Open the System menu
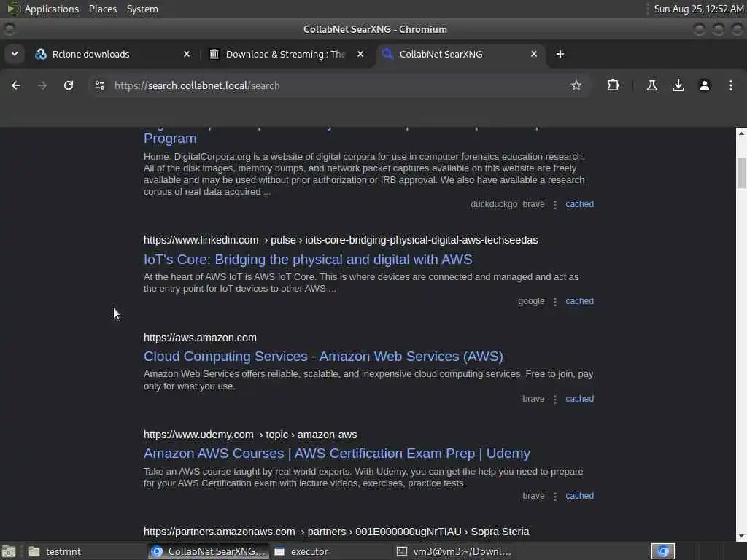 (142, 9)
